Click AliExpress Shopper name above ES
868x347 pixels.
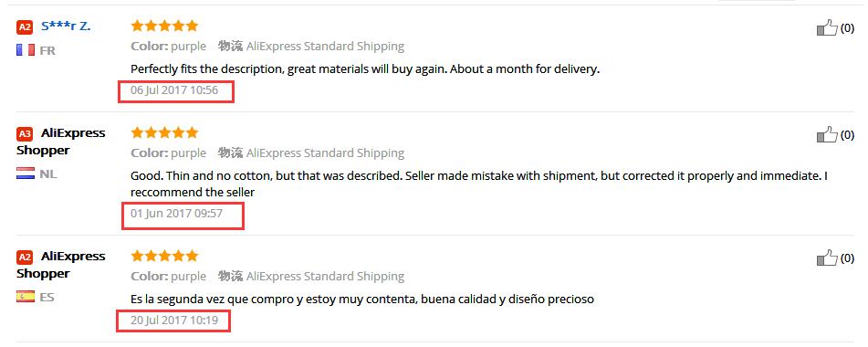[61, 265]
